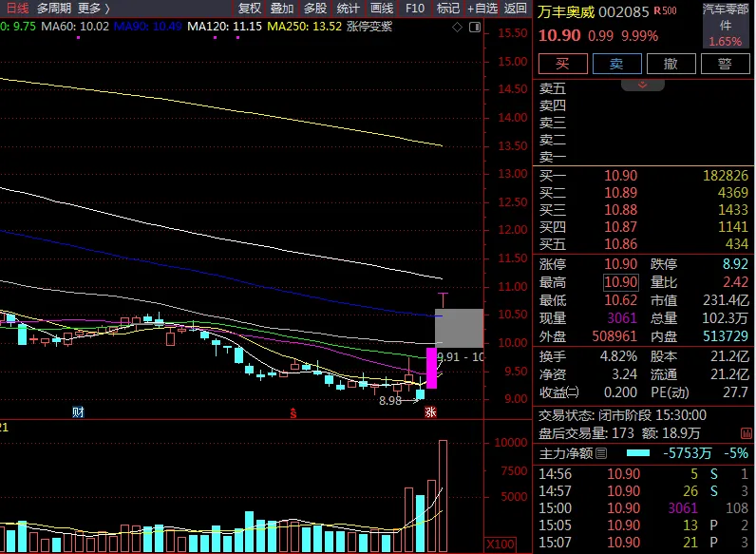The width and height of the screenshot is (756, 554).
Task: Click the 跌停 8.92 value
Action: pos(735,264)
